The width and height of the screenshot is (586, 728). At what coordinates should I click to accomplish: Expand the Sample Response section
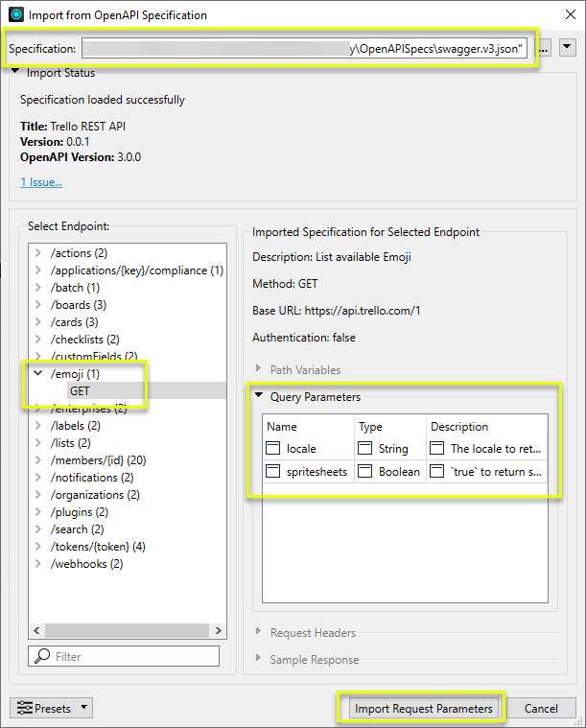[x=259, y=660]
